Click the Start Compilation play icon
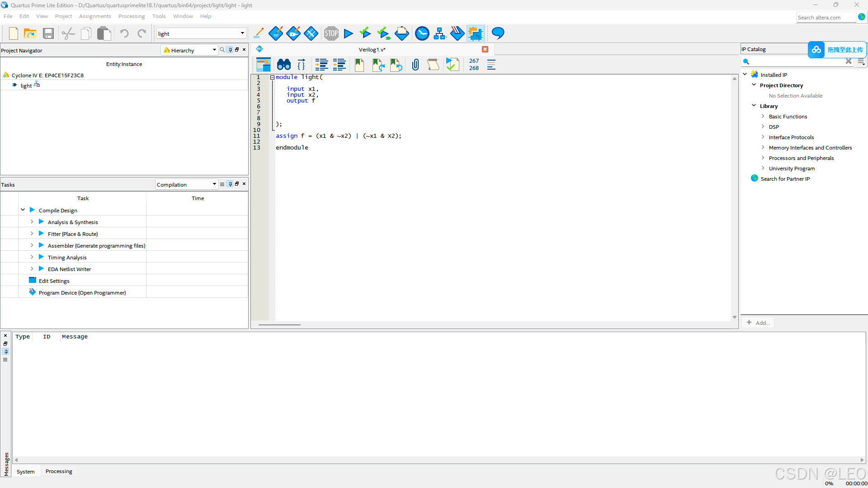 point(348,33)
